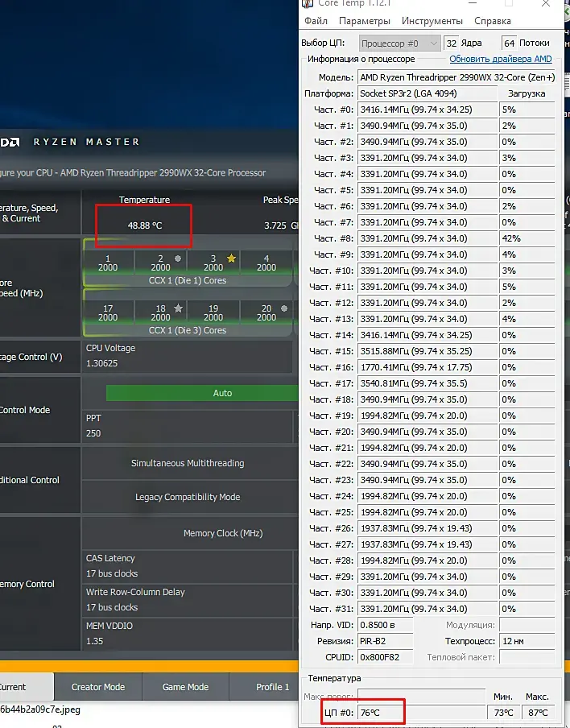Viewport: 570px width, 728px height.
Task: Click the PPT value 250
Action: 93,433
